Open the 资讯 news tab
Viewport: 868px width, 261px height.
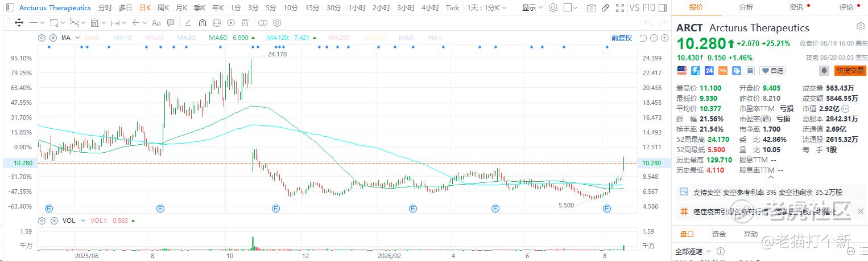pos(796,7)
